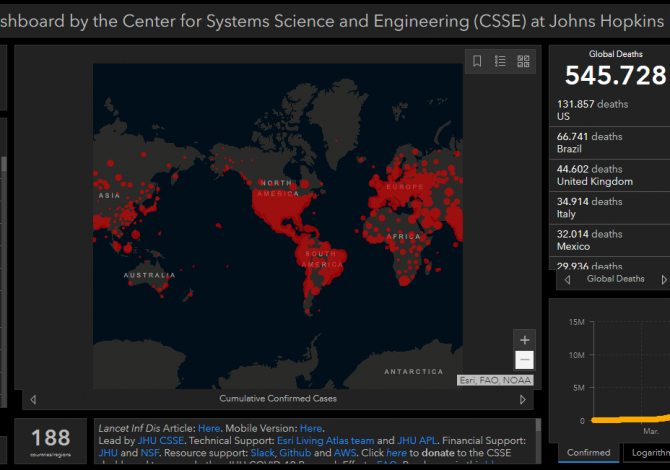The image size is (670, 470).
Task: Show the map legend list icon
Action: [500, 61]
